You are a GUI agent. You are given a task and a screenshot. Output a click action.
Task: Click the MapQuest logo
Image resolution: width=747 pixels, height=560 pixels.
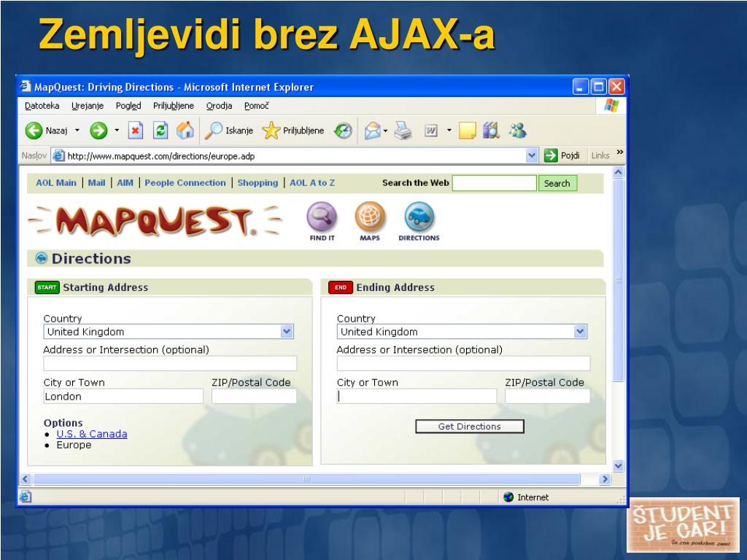pos(155,221)
